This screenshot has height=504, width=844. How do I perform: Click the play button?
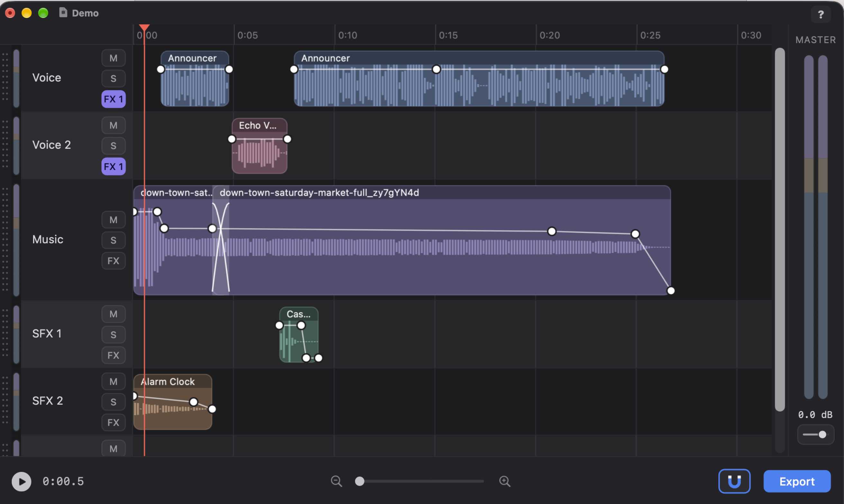[22, 482]
